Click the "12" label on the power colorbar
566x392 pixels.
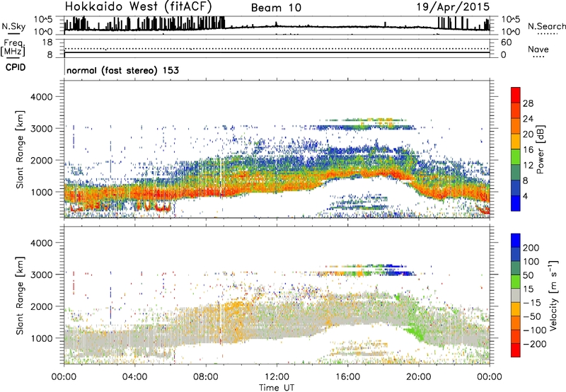coord(528,166)
